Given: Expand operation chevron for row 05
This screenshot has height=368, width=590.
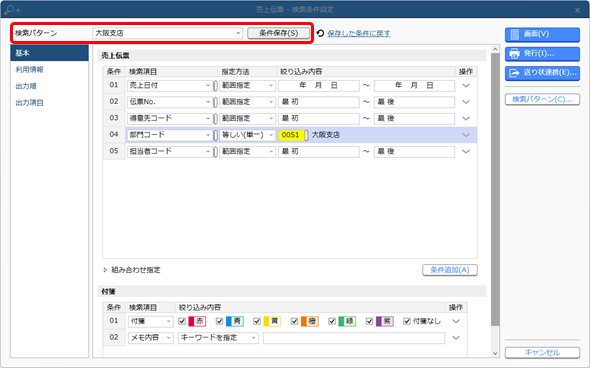Looking at the screenshot, I should [x=466, y=152].
